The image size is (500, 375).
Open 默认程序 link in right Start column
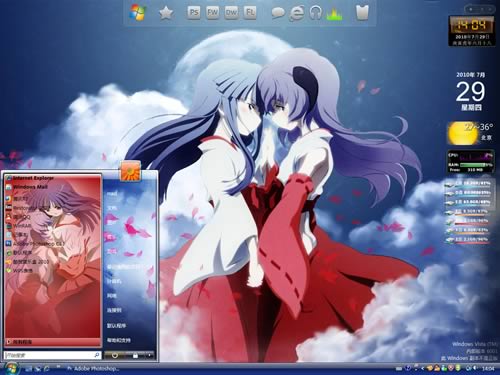pos(116,325)
